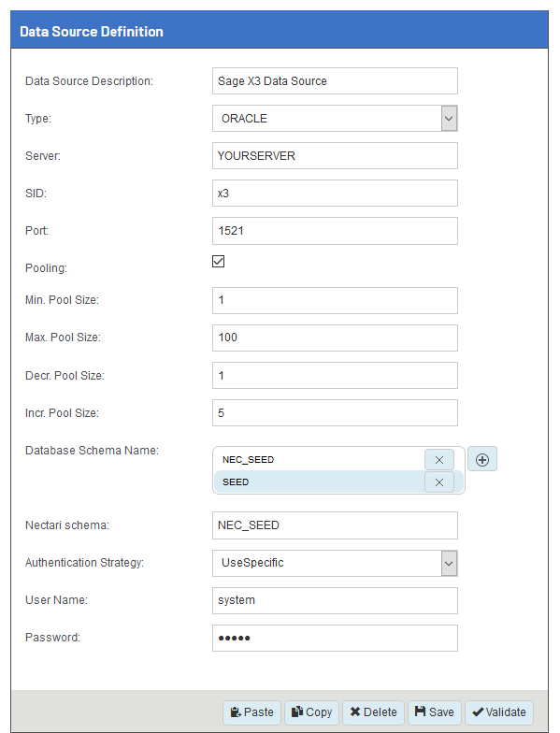Select the NEC_SEED schema row
The image size is (560, 733).
point(319,460)
